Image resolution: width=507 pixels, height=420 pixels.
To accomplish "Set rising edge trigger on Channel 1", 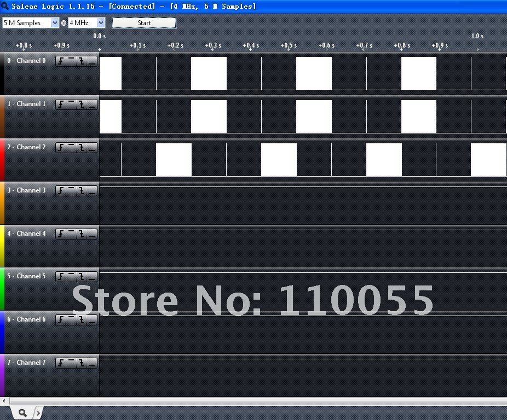I will pos(61,104).
